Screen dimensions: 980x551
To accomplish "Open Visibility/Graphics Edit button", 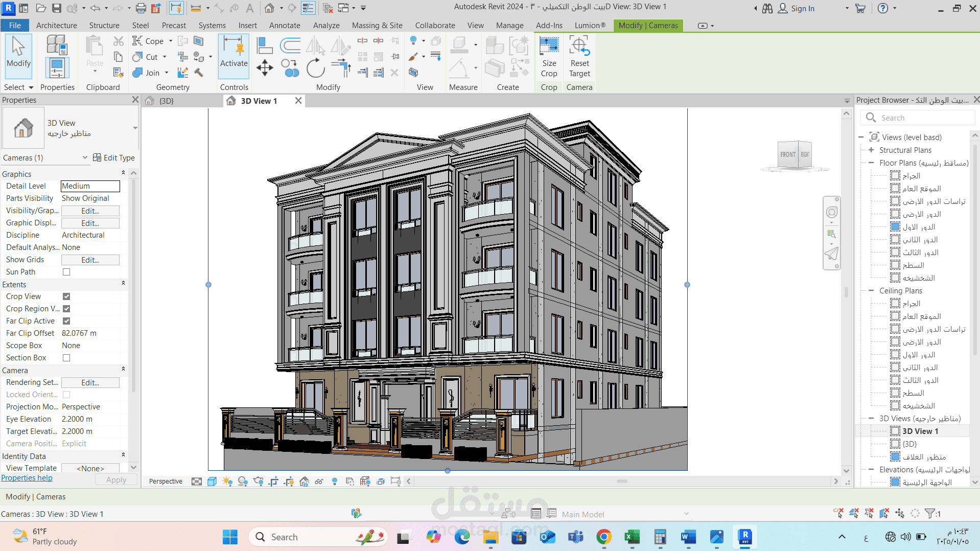I will 90,211.
